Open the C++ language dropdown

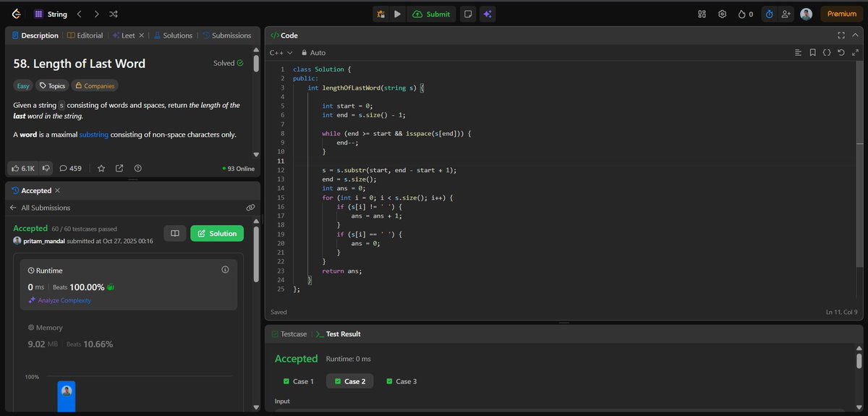click(281, 53)
